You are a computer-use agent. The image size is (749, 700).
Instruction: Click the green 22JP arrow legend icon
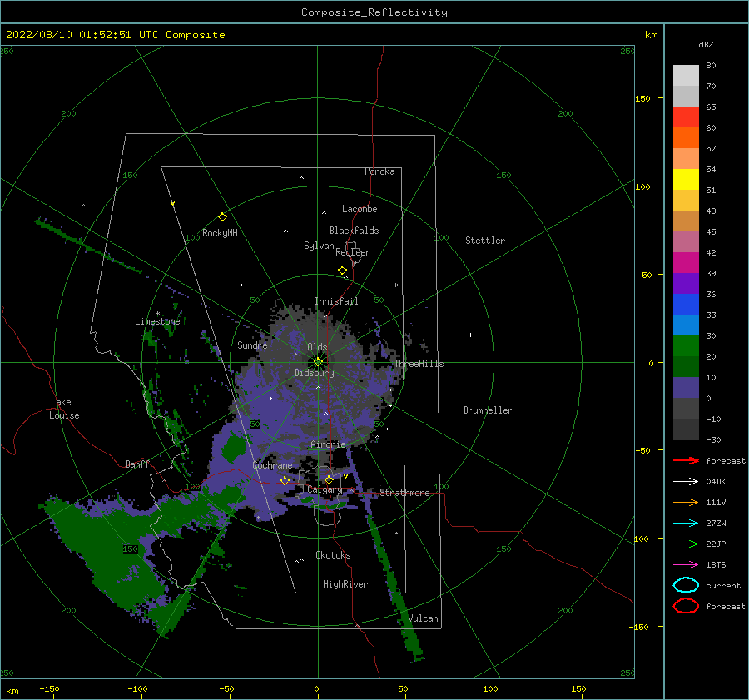click(x=686, y=544)
